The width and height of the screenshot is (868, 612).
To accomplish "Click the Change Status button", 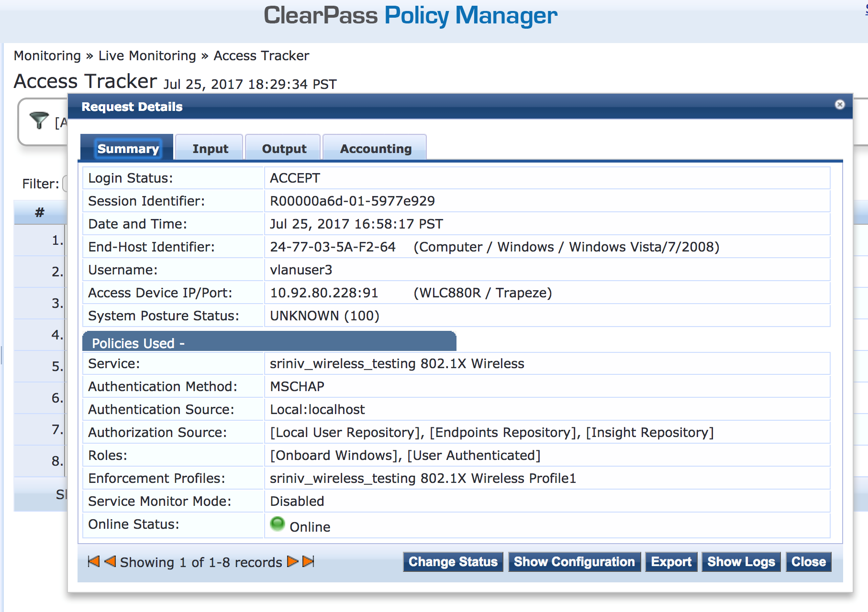I will 453,562.
